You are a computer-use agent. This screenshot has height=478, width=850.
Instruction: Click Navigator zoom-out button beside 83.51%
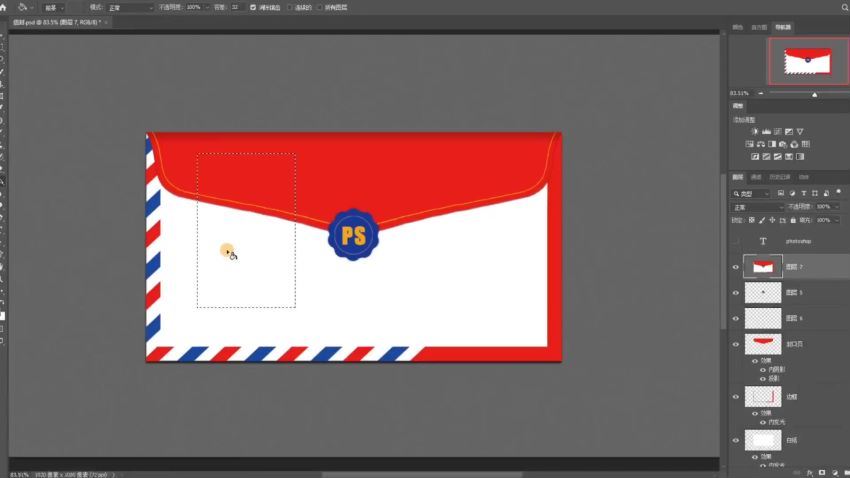761,93
